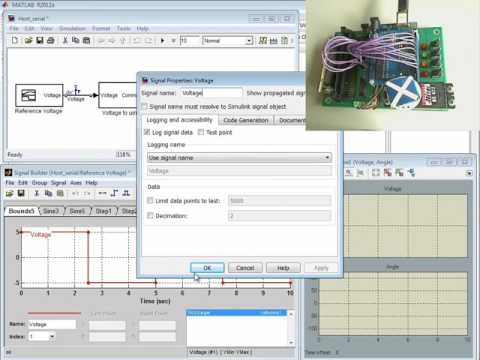Viewport: 480px width, 360px height.
Task: Click the constant signal icon in Signal Builder
Action: point(102,193)
